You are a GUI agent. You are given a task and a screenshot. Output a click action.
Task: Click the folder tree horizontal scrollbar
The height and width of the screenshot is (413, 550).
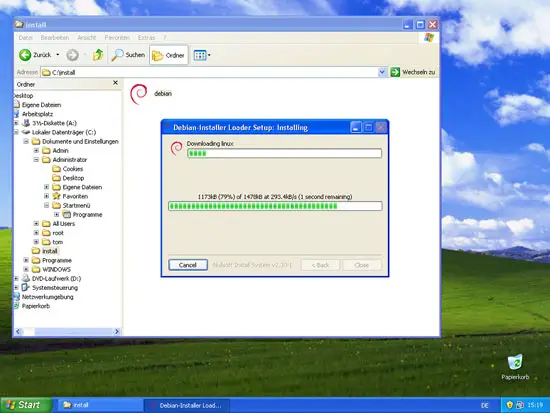(68, 332)
